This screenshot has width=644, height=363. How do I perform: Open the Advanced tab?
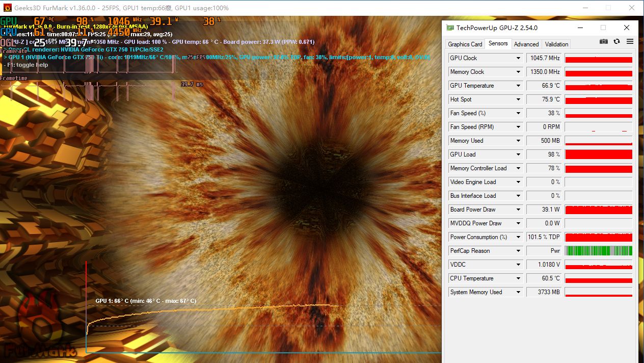point(526,44)
